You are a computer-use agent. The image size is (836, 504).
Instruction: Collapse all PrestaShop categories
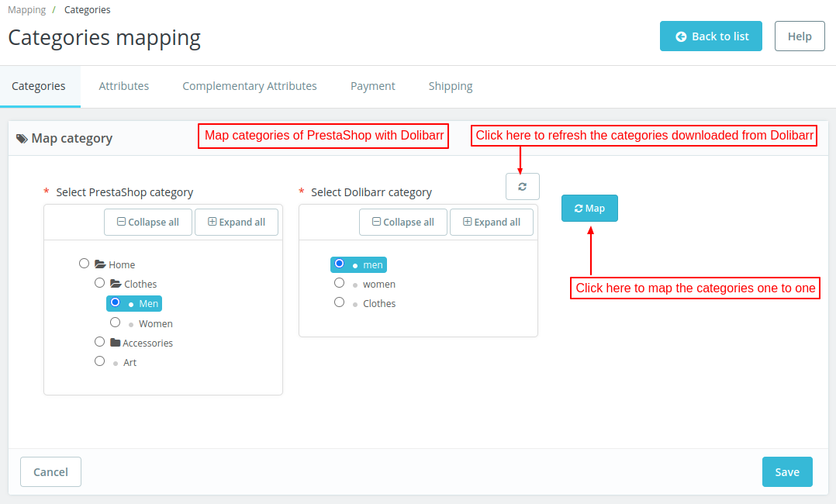coord(148,223)
